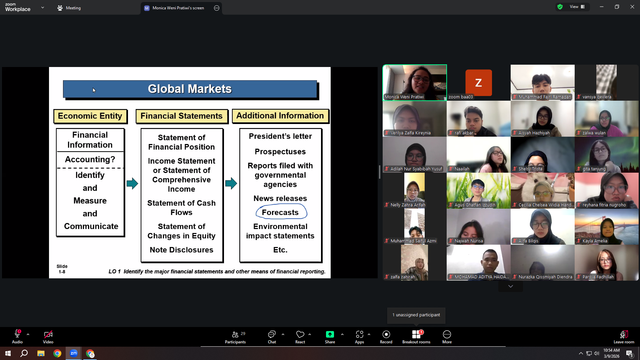640x360 pixels.
Task: Click the Global Markets slide title
Action: [190, 89]
